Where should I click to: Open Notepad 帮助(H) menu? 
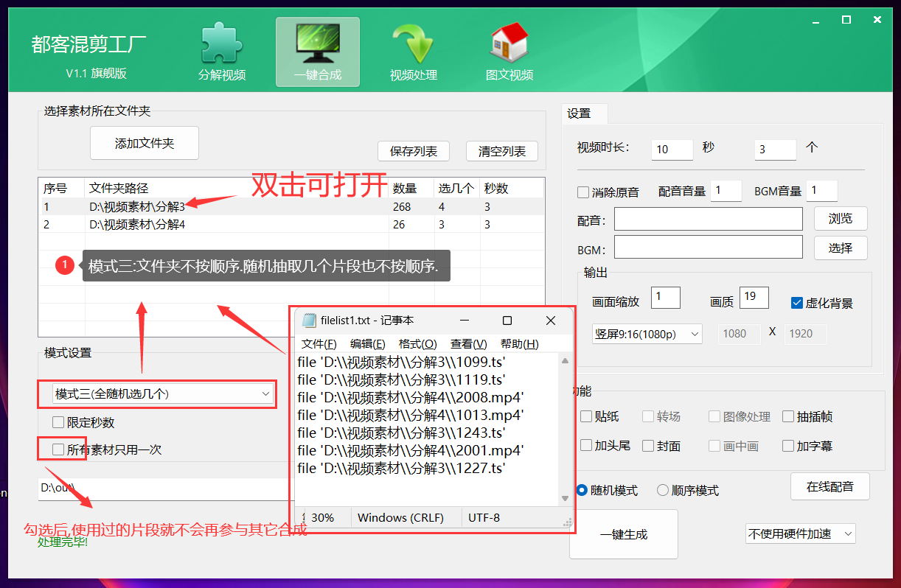519,344
